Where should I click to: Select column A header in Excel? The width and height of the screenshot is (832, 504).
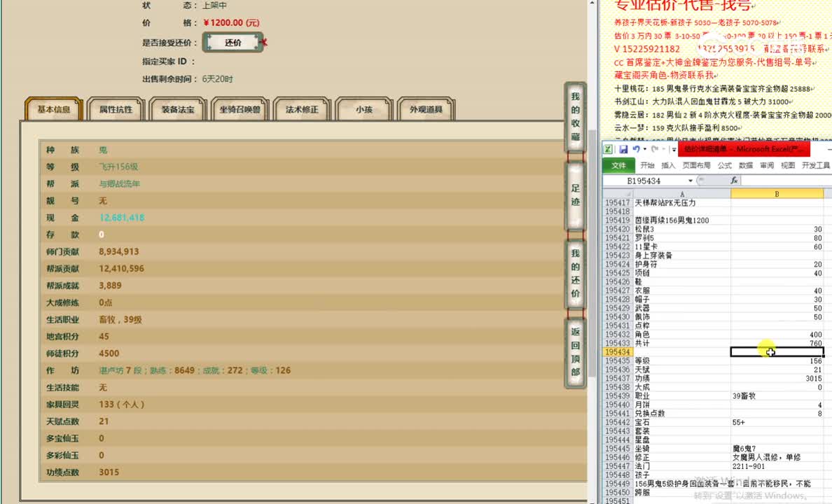click(682, 194)
